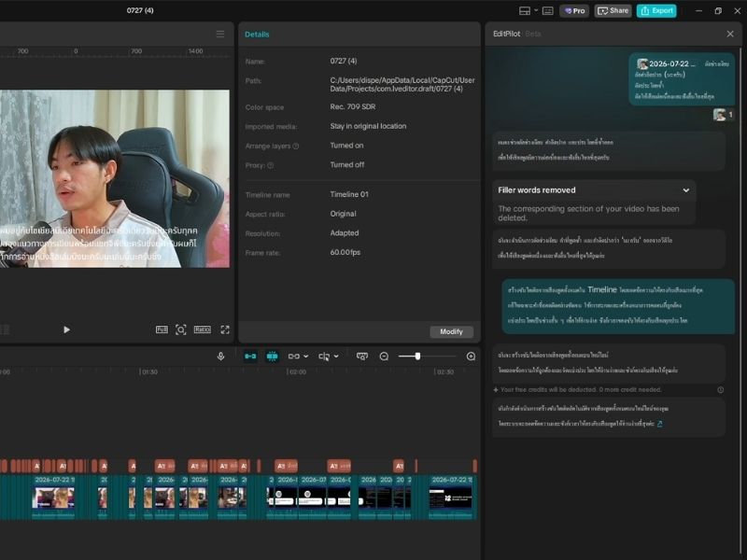Click the 60.00fps frame rate value

pos(345,252)
